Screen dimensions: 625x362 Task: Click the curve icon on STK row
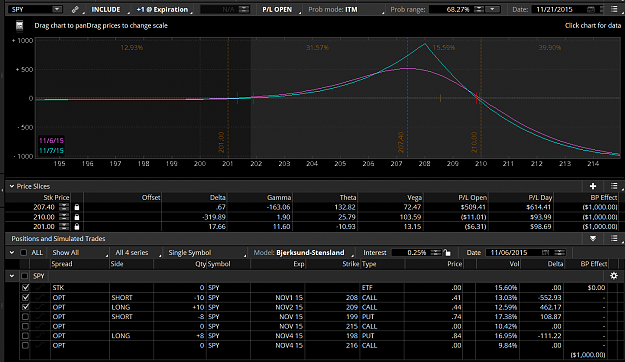pos(39,287)
